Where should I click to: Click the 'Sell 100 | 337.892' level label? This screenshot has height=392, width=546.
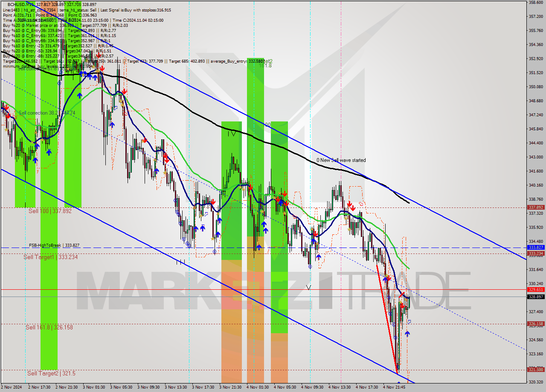point(50,211)
